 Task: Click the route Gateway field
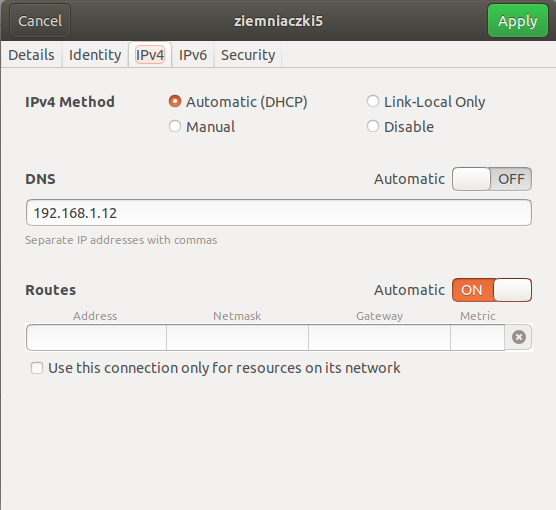pos(379,337)
